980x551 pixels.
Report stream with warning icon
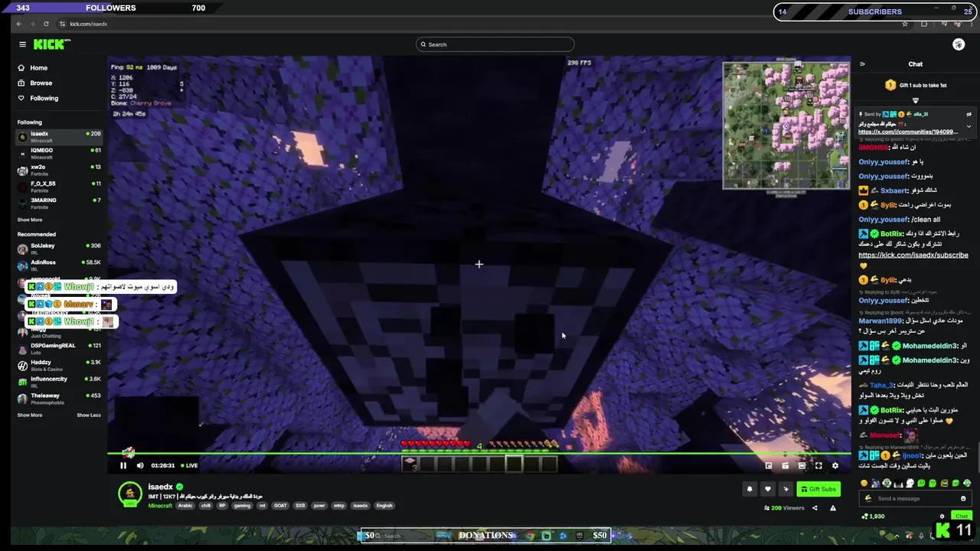point(833,508)
